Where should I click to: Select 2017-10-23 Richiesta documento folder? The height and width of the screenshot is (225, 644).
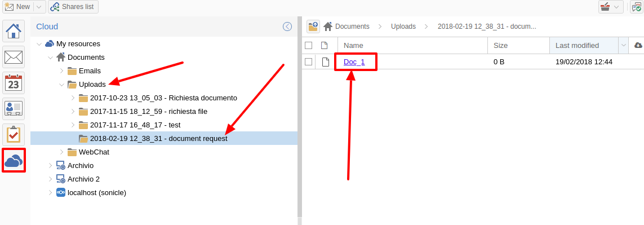click(x=163, y=98)
